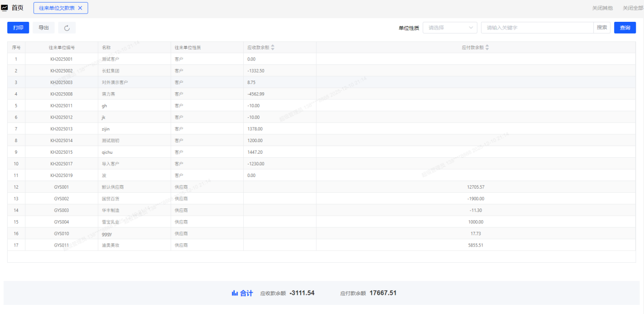The width and height of the screenshot is (644, 314).
Task: Click the 打印 button
Action: 18,28
